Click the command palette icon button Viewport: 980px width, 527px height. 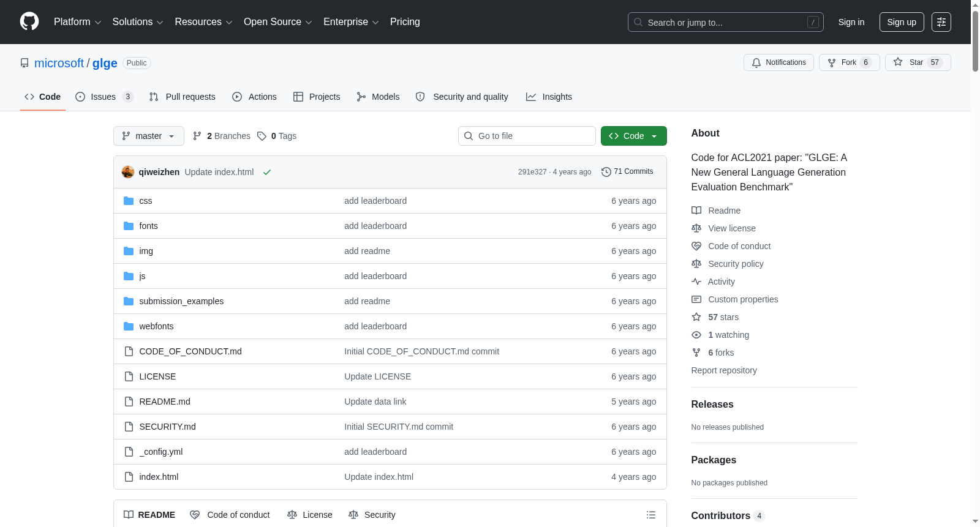(x=941, y=22)
